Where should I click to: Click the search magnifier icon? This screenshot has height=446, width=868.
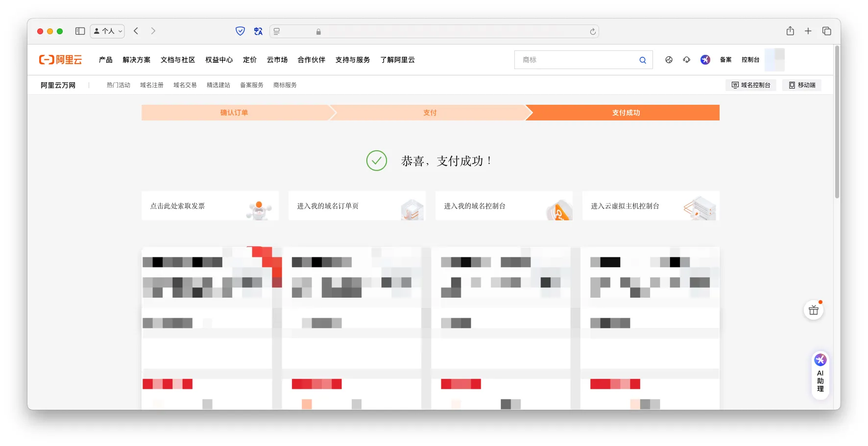pos(642,60)
